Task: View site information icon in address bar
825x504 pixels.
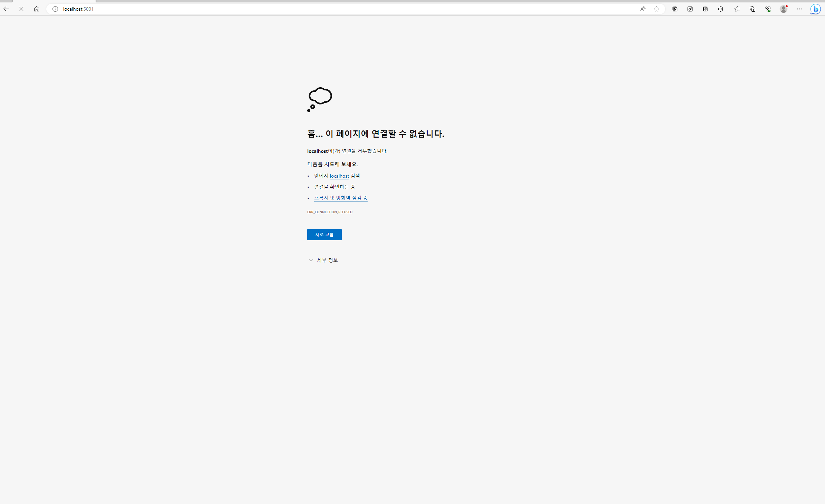Action: (55, 9)
